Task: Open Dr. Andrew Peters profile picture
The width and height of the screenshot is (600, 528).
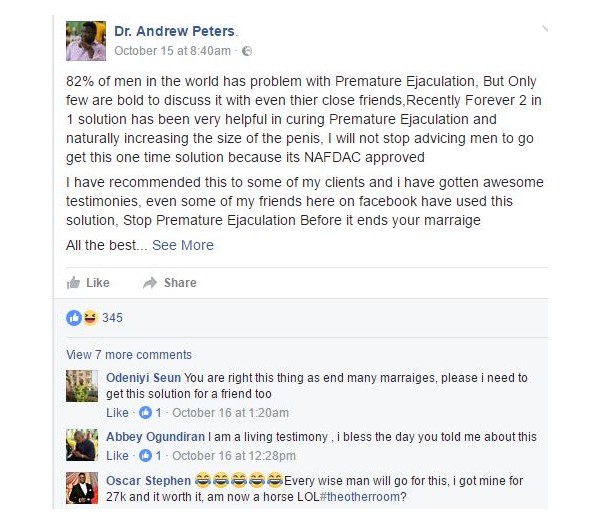Action: (86, 41)
